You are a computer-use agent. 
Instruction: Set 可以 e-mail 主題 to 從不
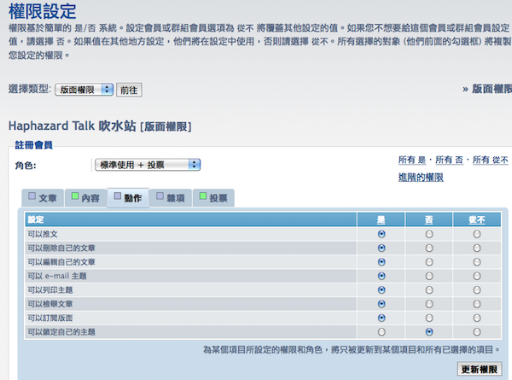click(x=477, y=276)
